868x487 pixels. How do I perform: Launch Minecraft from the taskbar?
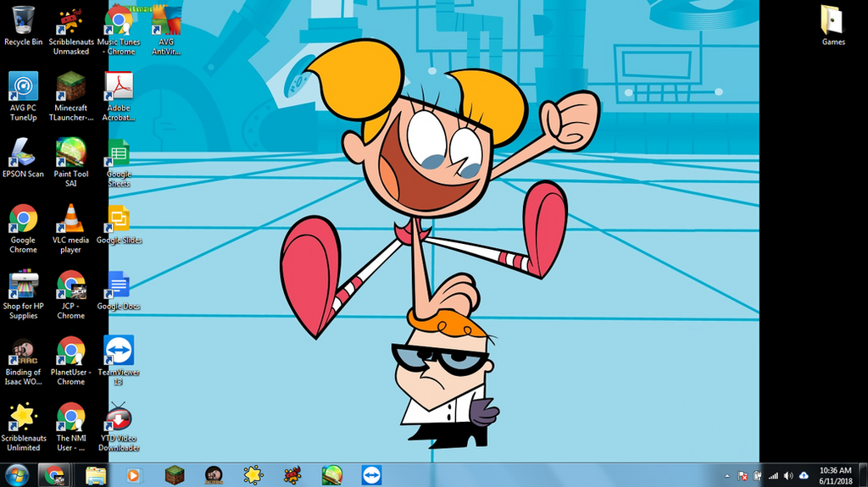coord(175,475)
